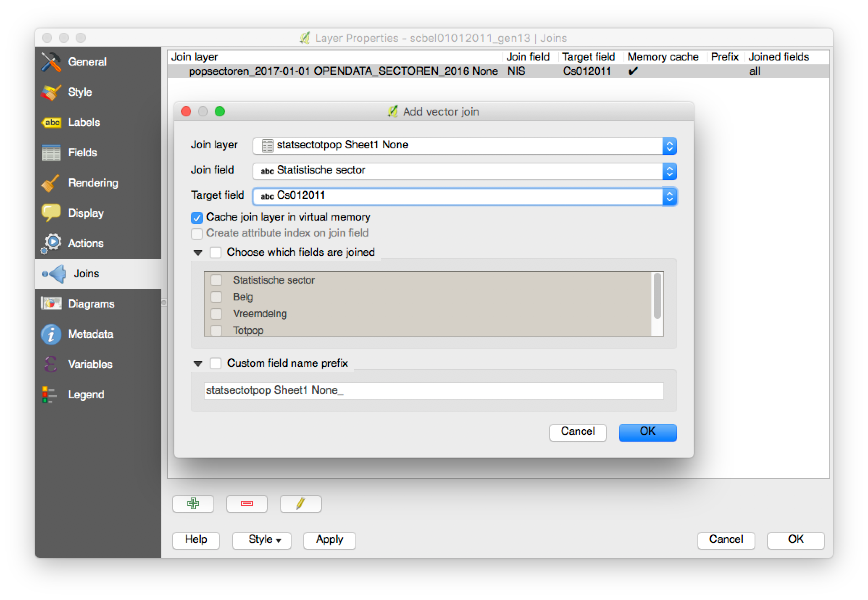Collapse the Choose which fields are joined section

click(198, 253)
